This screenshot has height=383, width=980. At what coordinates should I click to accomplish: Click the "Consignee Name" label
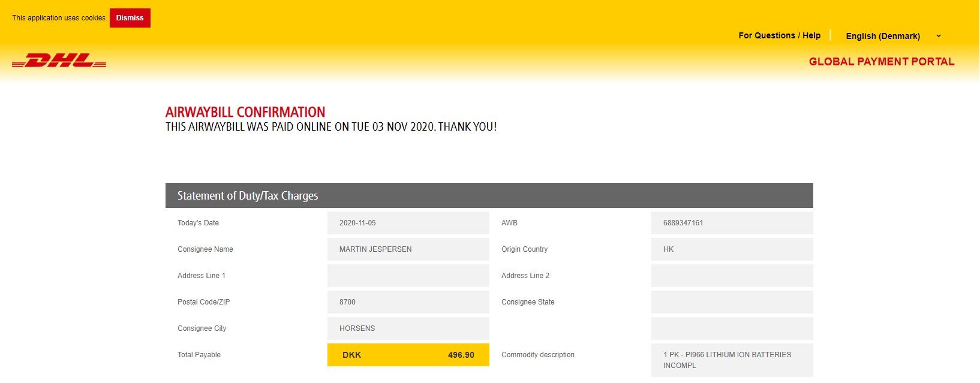click(205, 249)
